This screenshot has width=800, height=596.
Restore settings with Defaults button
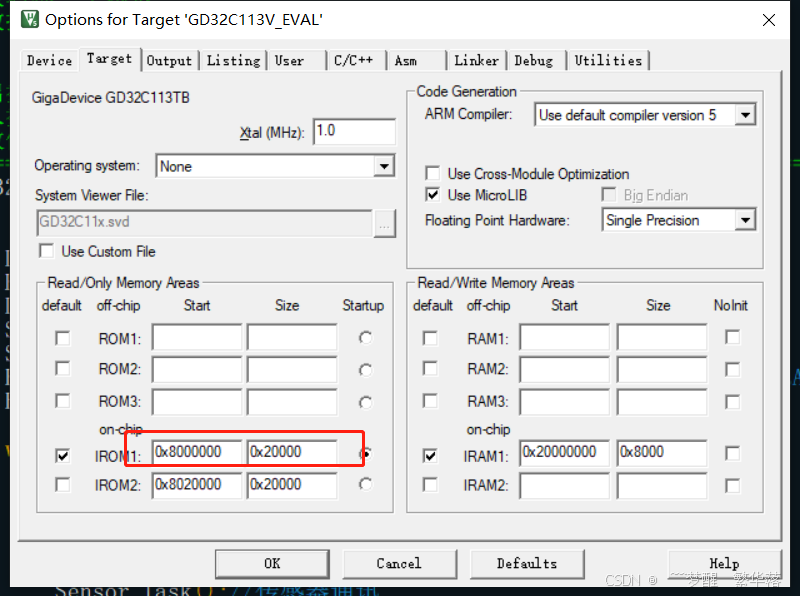527,563
